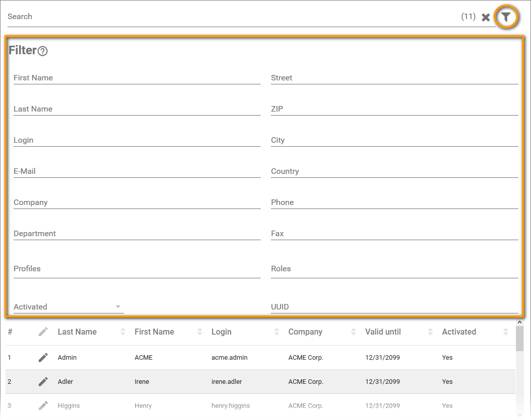531x420 pixels.
Task: Toggle the filter funnel icon
Action: (506, 17)
